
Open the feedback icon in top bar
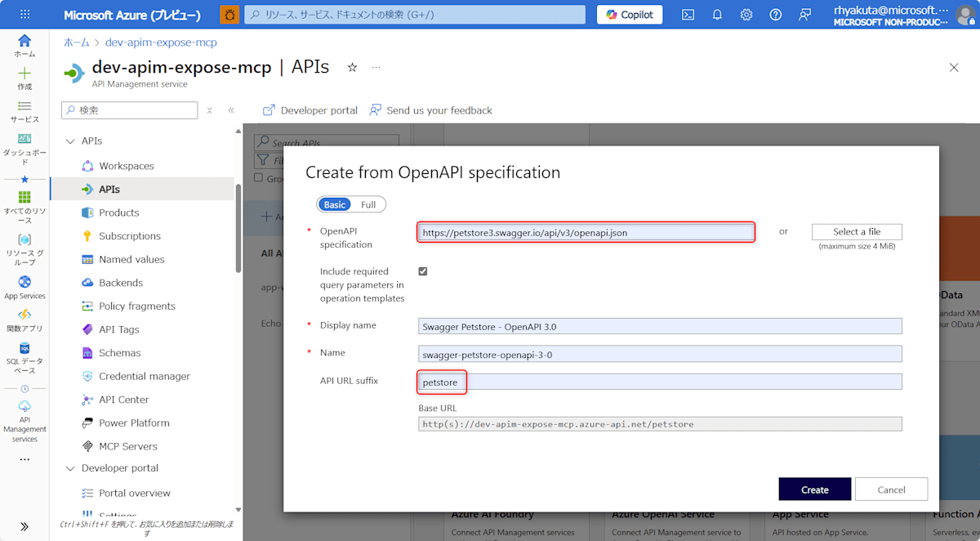click(805, 15)
